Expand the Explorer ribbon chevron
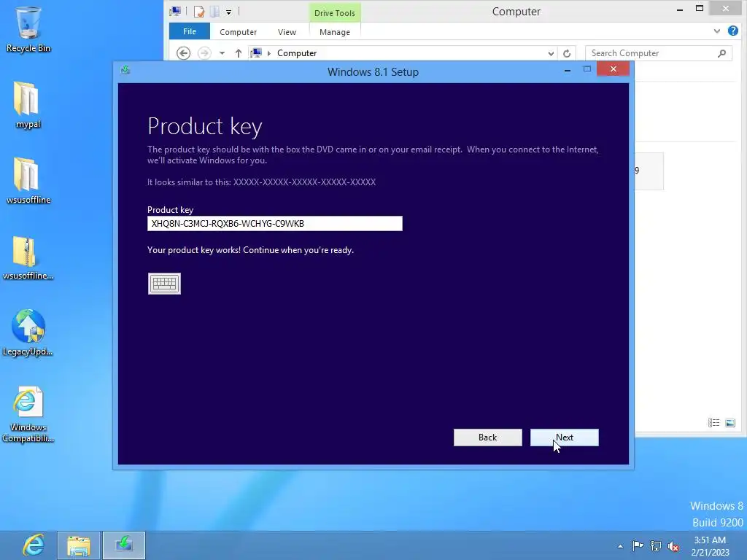Screen dimensions: 747x560 click(x=717, y=31)
